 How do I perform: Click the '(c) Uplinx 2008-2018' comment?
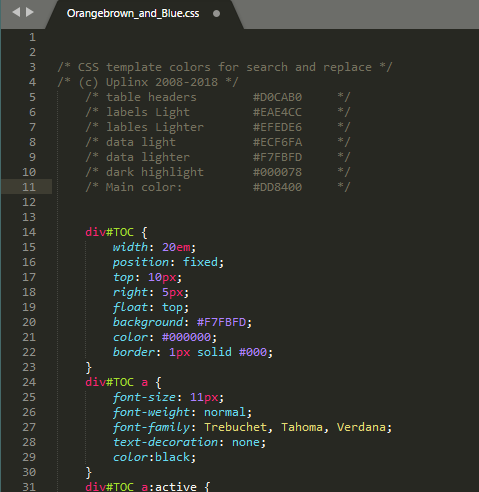point(148,82)
